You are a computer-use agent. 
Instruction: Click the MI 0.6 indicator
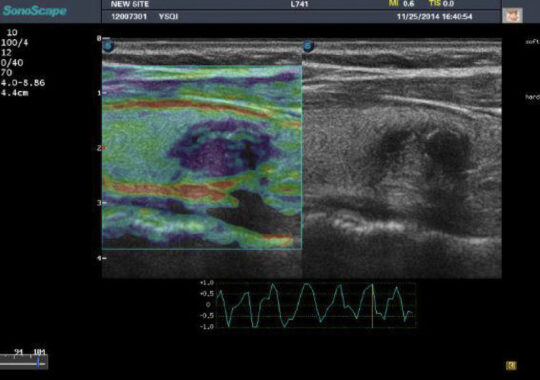tap(402, 4)
